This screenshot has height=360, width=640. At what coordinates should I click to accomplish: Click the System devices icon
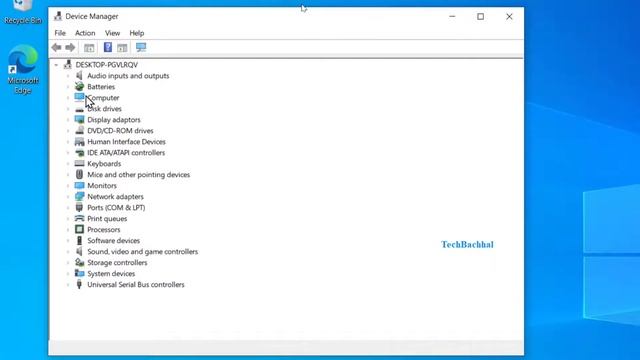point(79,274)
